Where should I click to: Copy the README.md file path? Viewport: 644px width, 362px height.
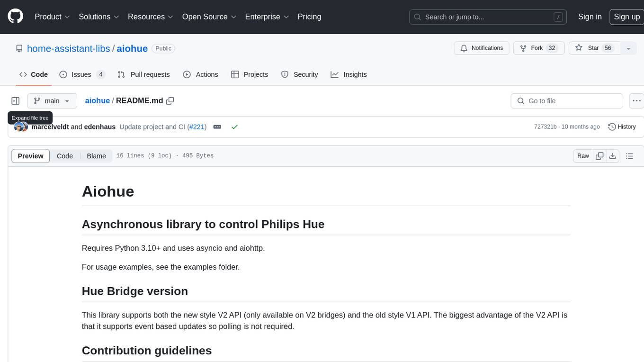pyautogui.click(x=170, y=101)
